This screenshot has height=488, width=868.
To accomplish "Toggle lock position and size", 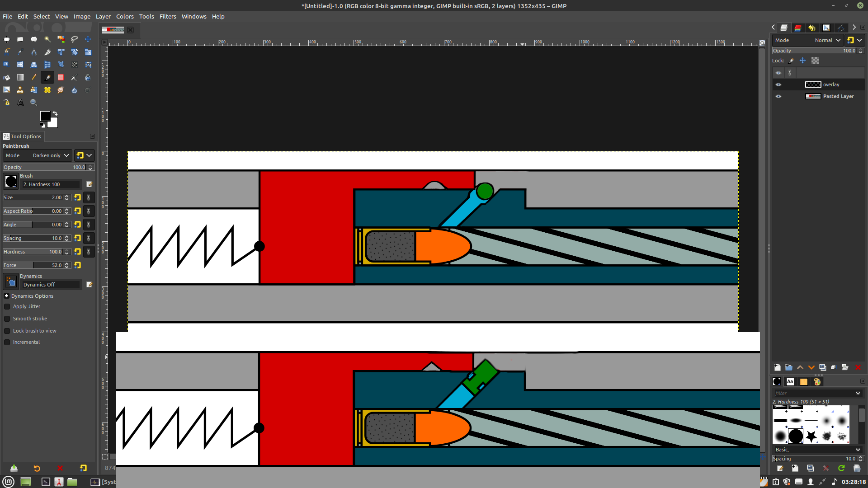I will pyautogui.click(x=803, y=61).
